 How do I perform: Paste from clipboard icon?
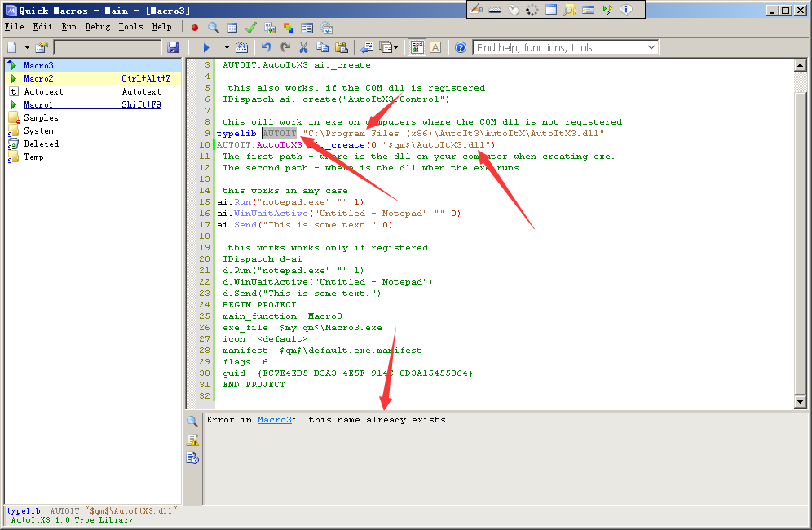tap(342, 47)
